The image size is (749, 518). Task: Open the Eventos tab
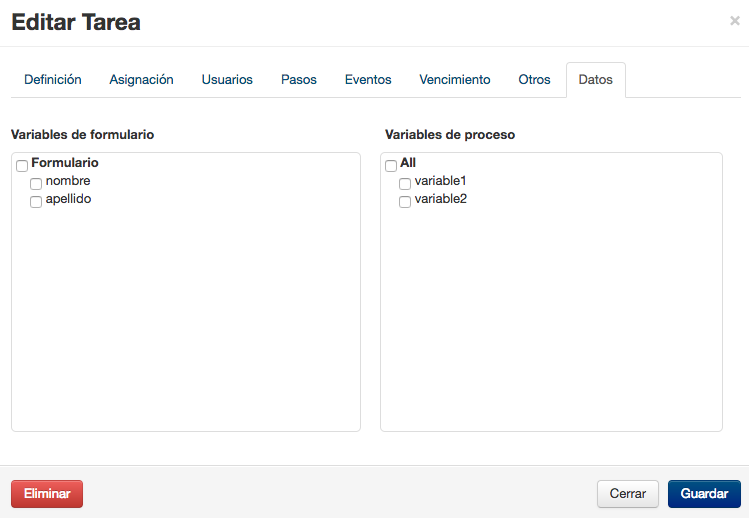(368, 80)
